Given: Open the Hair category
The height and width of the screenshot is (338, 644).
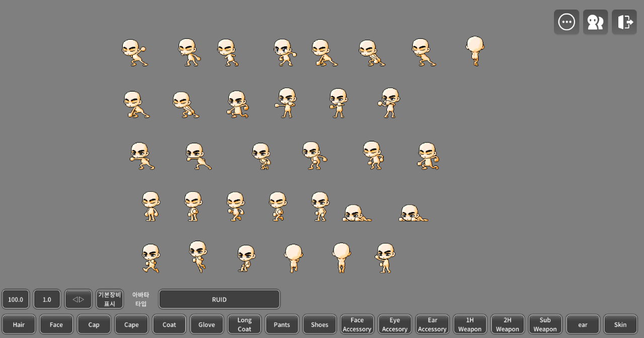Looking at the screenshot, I should tap(19, 324).
